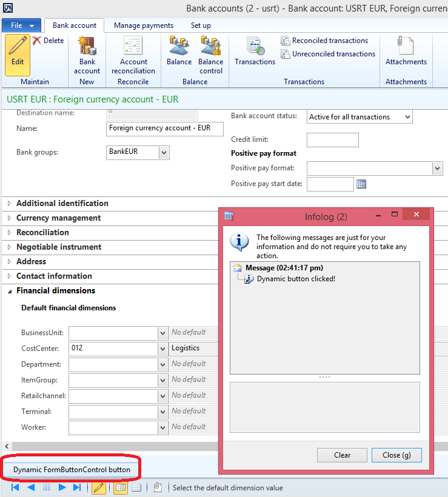Open the File menu
This screenshot has height=497, width=448.
pos(22,25)
